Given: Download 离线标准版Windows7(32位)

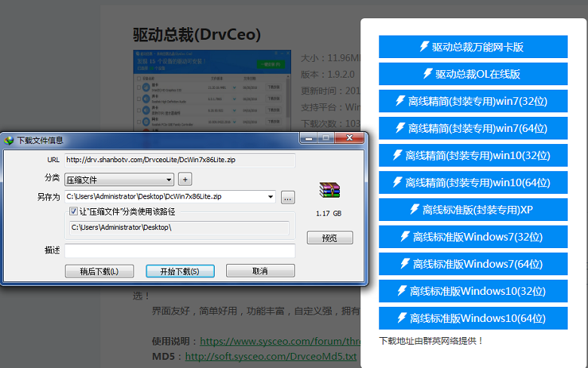Looking at the screenshot, I should [473, 237].
